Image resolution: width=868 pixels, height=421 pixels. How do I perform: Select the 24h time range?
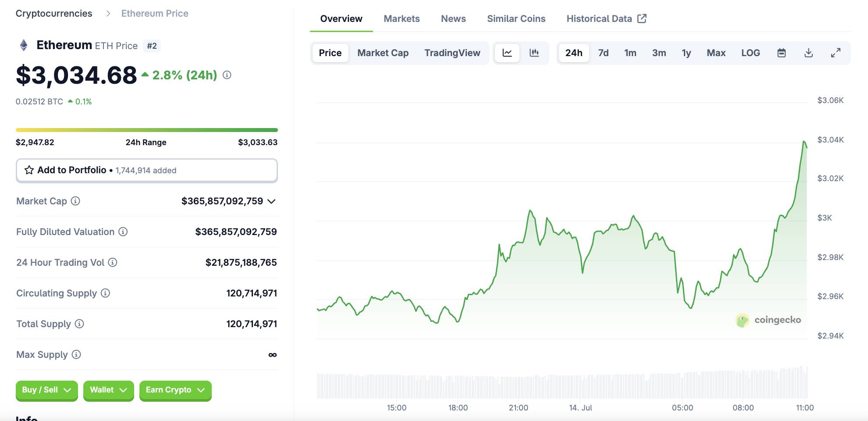click(574, 53)
